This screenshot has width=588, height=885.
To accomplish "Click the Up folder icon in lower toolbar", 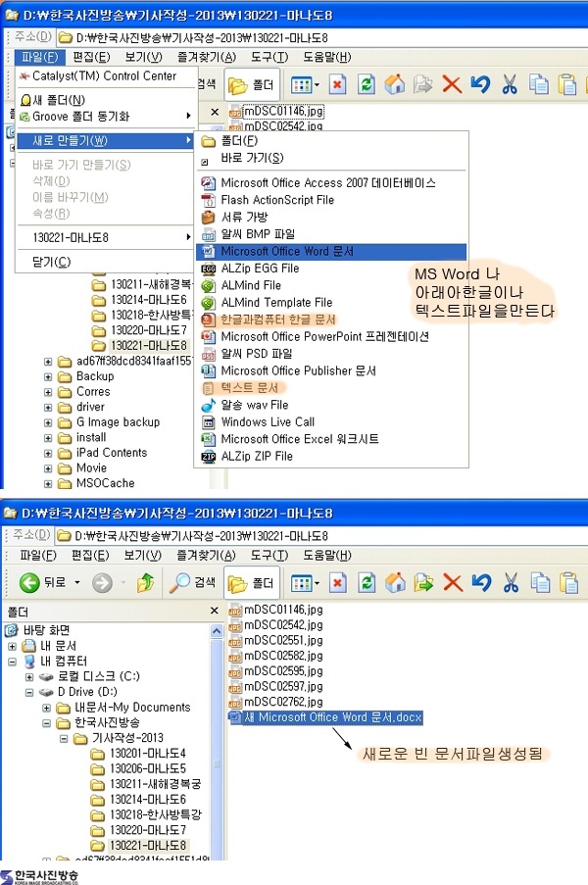I will 146,582.
